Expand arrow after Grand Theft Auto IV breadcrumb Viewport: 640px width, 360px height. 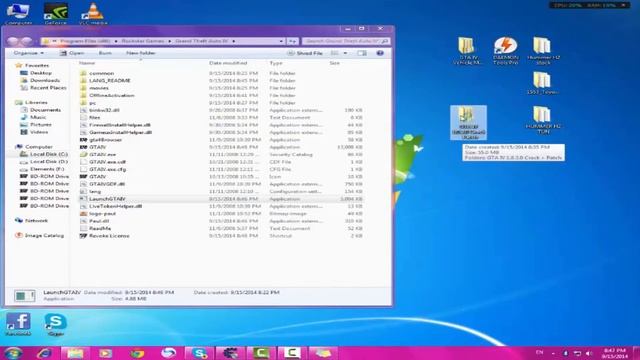233,41
